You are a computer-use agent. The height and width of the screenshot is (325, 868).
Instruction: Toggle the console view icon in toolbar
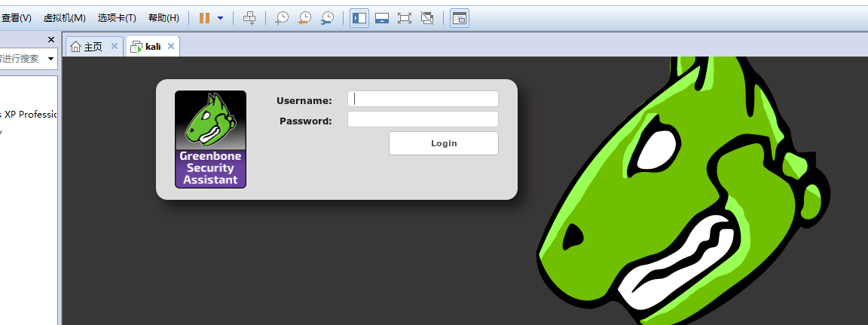click(x=460, y=18)
